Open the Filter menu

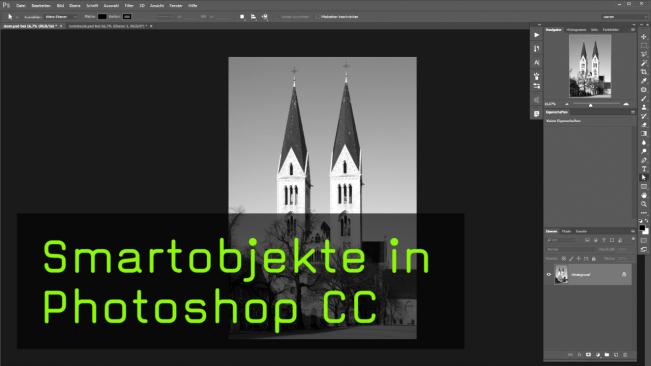coord(129,5)
